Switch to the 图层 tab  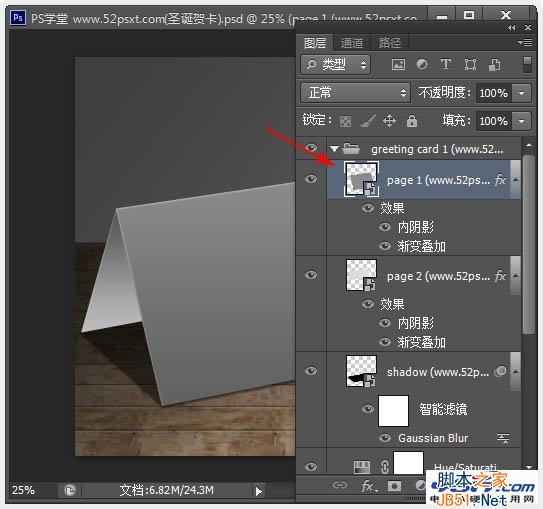point(315,43)
